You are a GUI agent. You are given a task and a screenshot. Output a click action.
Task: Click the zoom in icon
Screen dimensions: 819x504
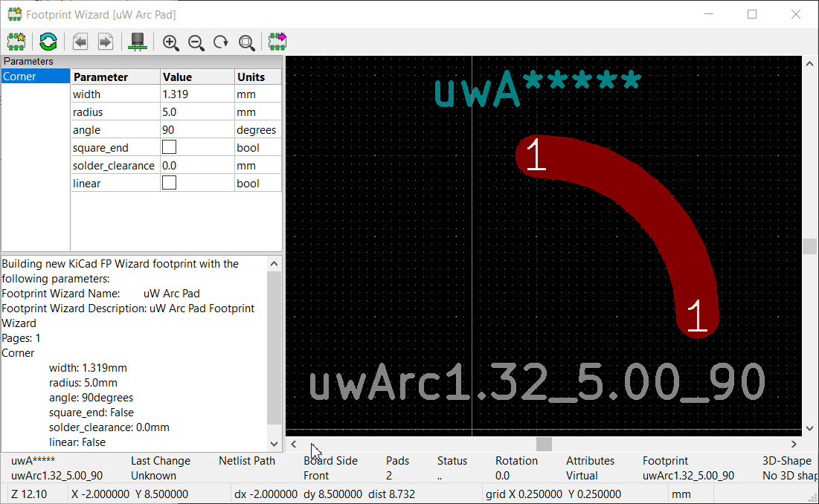(x=171, y=42)
